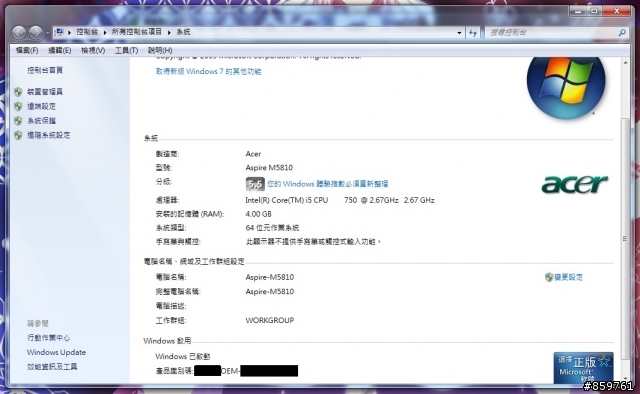This screenshot has width=640, height=394.
Task: Open 遠端設定 from sidebar
Action: [41, 106]
